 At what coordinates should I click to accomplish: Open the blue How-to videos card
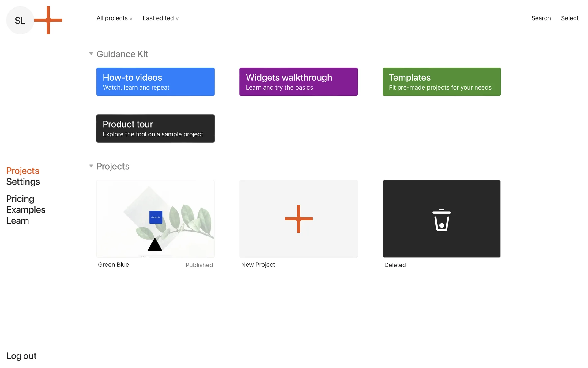click(x=155, y=82)
